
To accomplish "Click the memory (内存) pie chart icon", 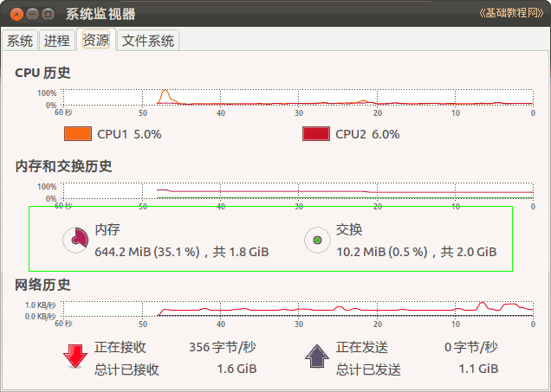I will point(75,240).
